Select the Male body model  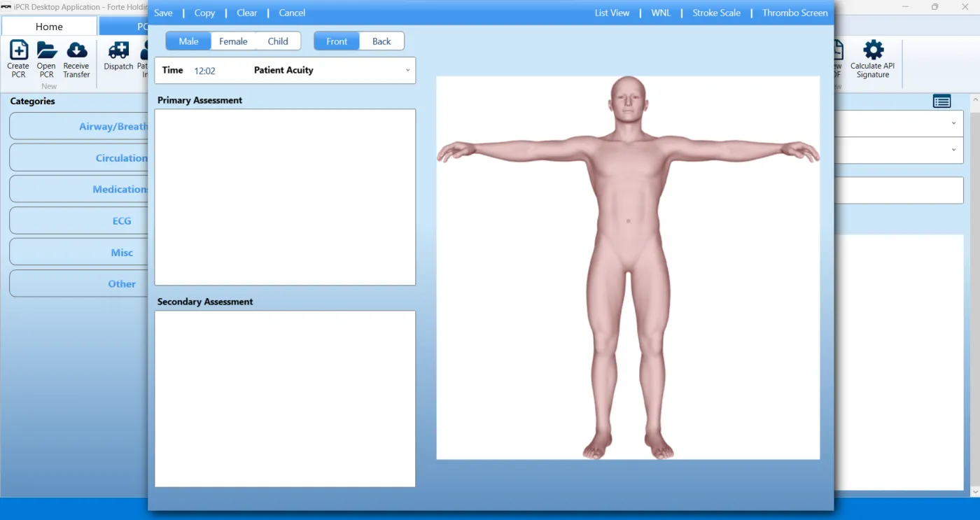pos(188,41)
